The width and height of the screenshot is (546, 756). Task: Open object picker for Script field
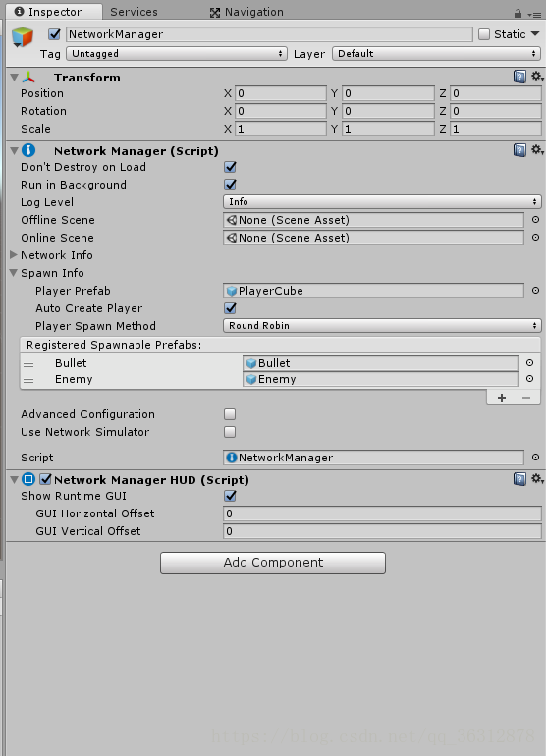(x=535, y=458)
